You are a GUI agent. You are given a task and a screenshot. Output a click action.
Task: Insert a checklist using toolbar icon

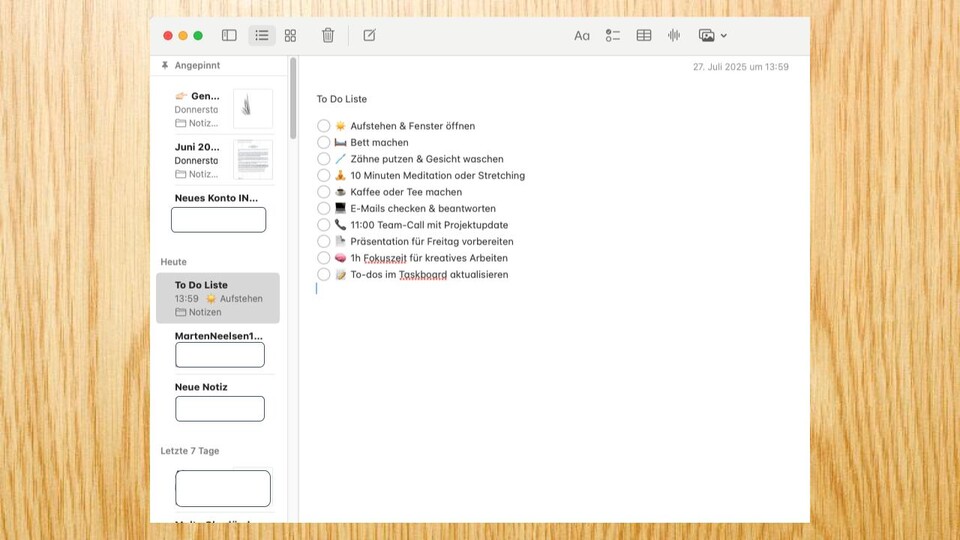pos(613,35)
